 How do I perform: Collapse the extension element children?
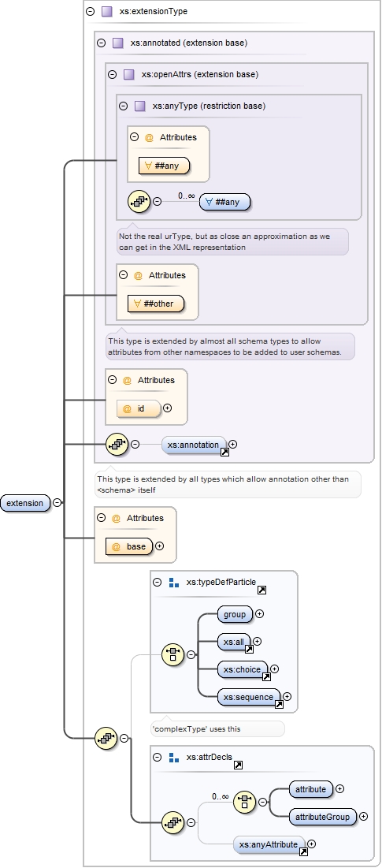coord(57,503)
